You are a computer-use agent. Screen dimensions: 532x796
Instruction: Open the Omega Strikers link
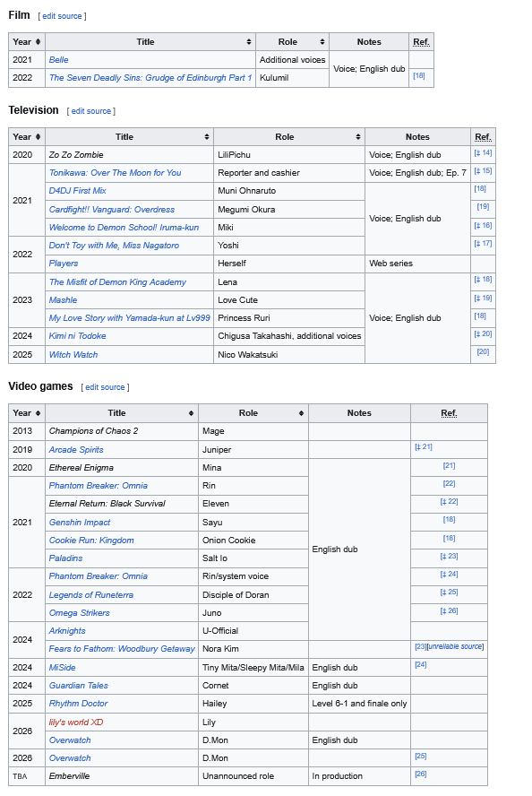point(80,613)
